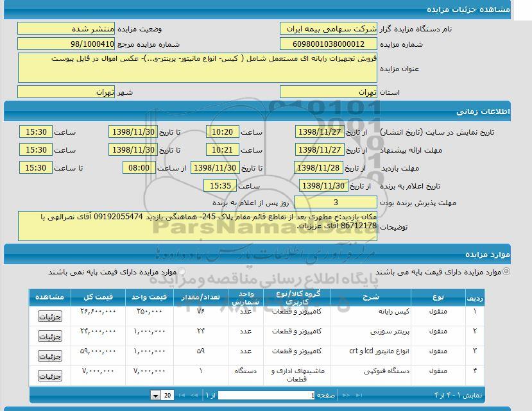Click the double left-pointing arrows pager icon
This screenshot has width=532, height=411.
click(194, 396)
